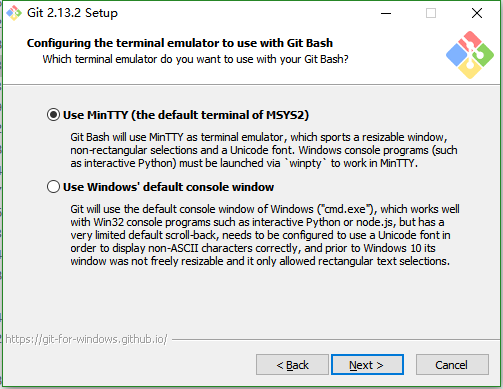503x389 pixels.
Task: Click the large Git logo in header
Action: (x=470, y=55)
